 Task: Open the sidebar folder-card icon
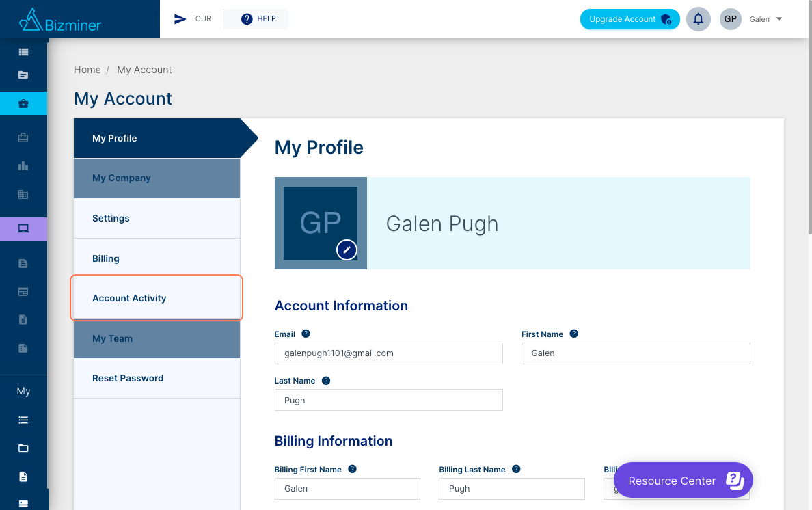[23, 75]
